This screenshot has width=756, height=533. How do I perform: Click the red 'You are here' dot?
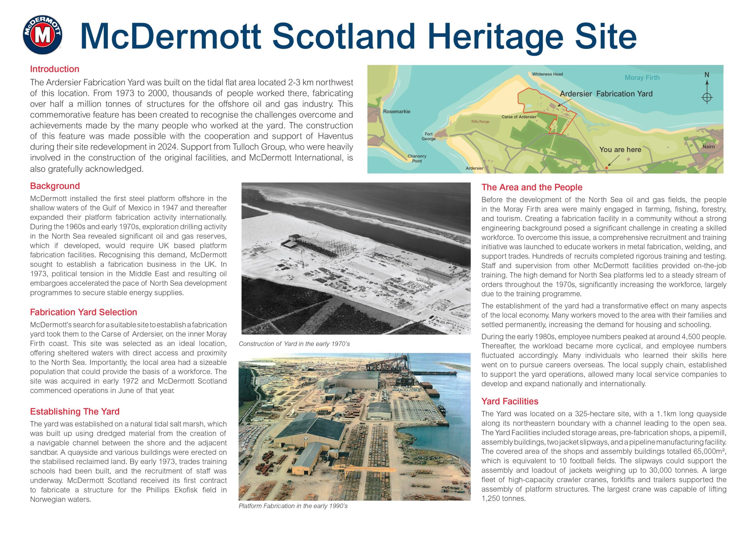coord(607,168)
